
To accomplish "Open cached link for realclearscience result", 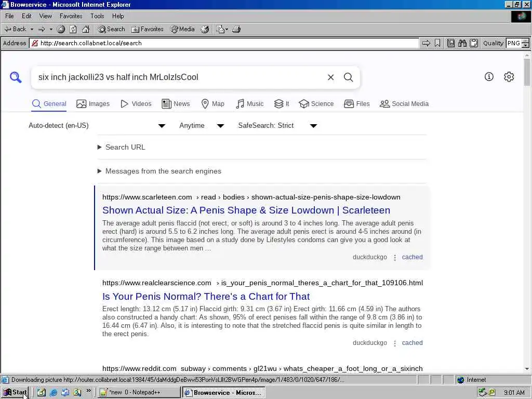I will 412,343.
